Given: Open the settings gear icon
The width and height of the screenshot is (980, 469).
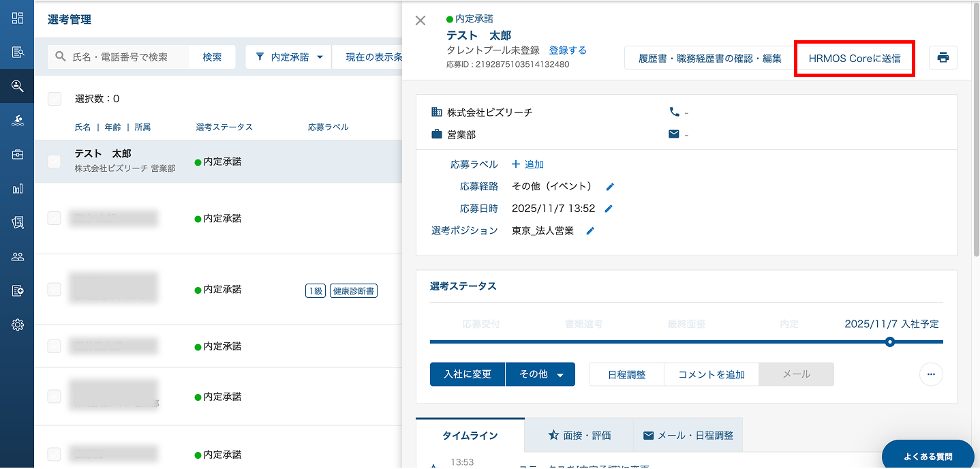Looking at the screenshot, I should coord(18,325).
